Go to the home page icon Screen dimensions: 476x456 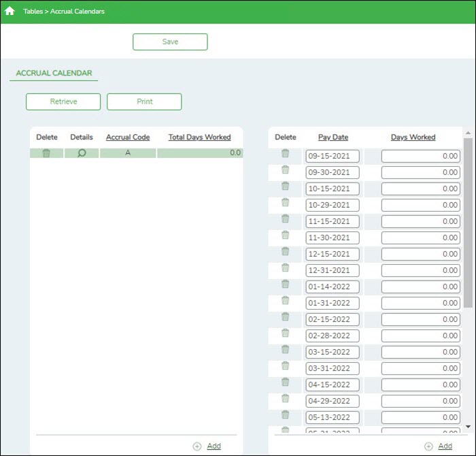tap(10, 11)
